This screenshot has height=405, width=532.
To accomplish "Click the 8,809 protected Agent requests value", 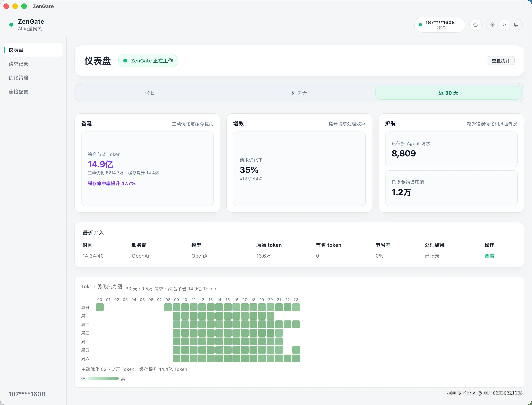I will 404,153.
